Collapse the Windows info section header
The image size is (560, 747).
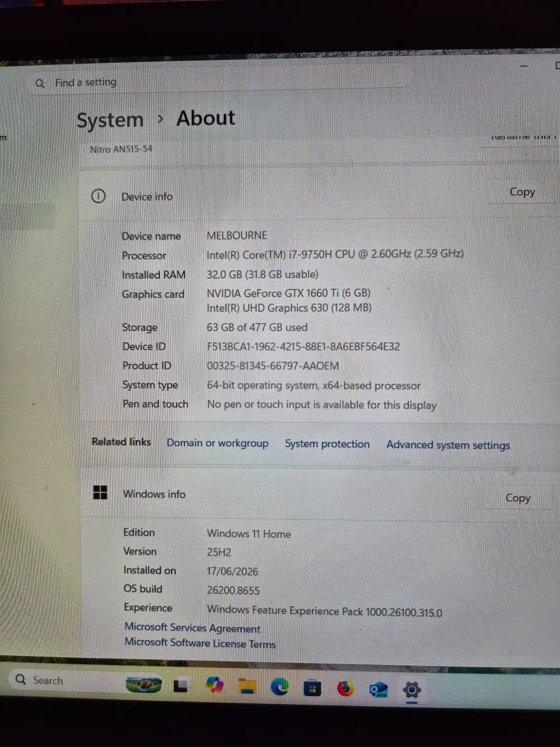coord(319,494)
